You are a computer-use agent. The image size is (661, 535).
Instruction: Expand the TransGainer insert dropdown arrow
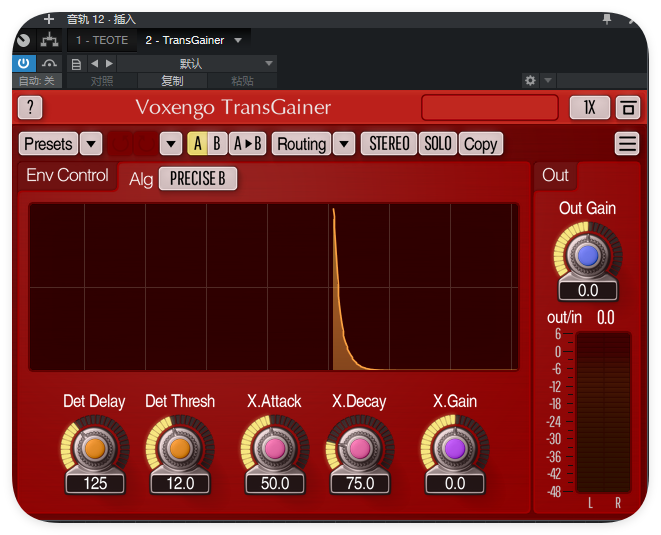(x=238, y=40)
